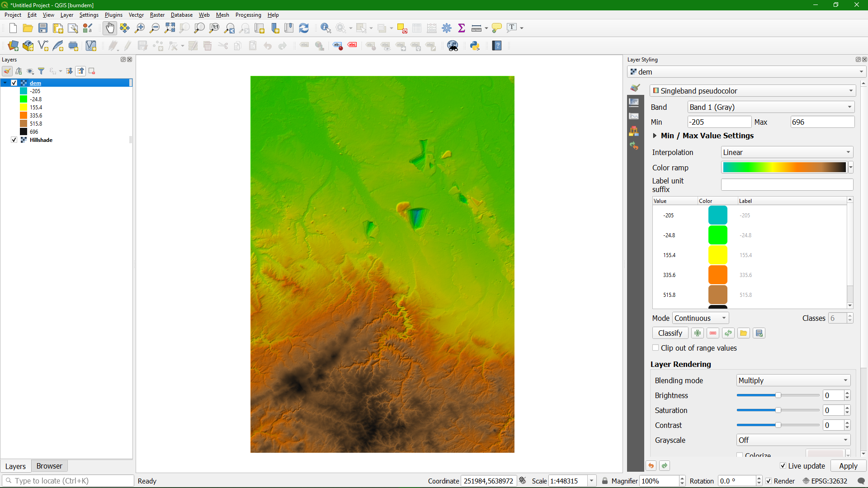Zoom to native resolution 1:1

click(214, 28)
